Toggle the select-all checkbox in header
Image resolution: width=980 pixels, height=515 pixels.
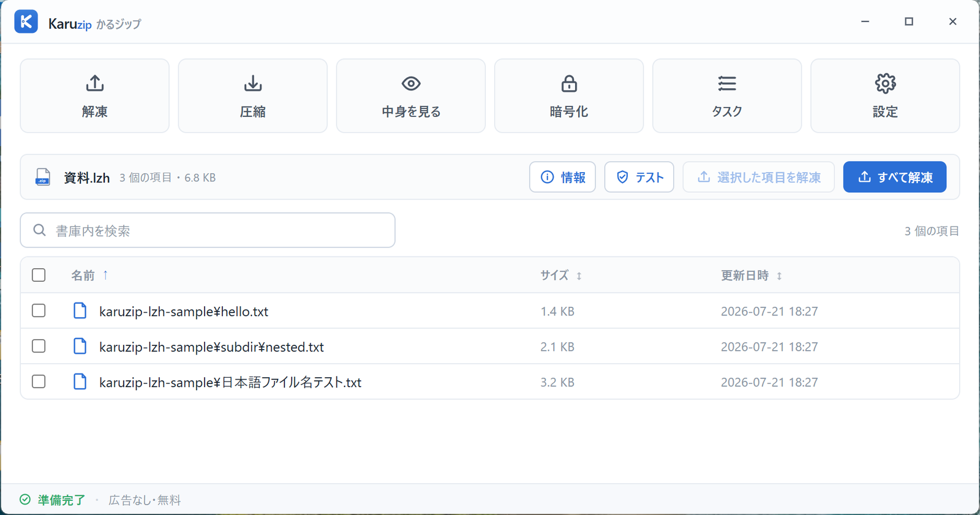(39, 275)
